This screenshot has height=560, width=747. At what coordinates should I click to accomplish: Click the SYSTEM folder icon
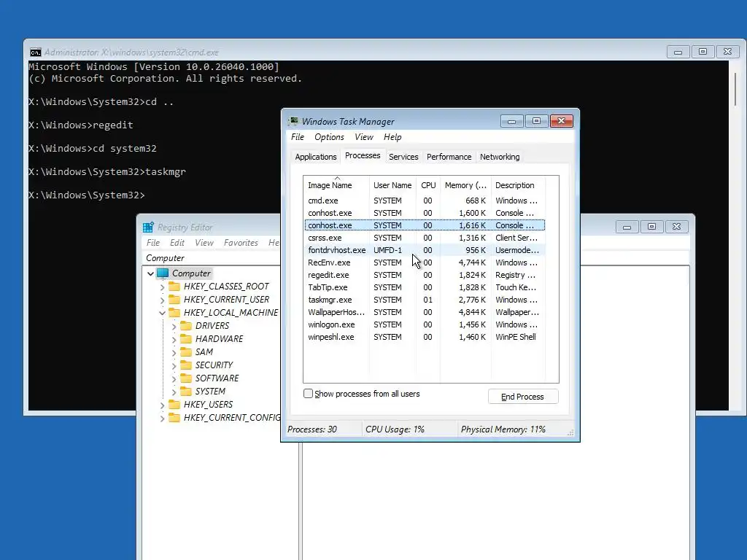(186, 391)
